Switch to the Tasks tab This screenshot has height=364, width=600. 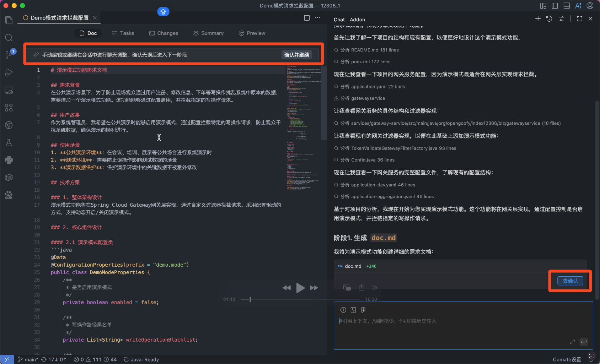(x=123, y=33)
